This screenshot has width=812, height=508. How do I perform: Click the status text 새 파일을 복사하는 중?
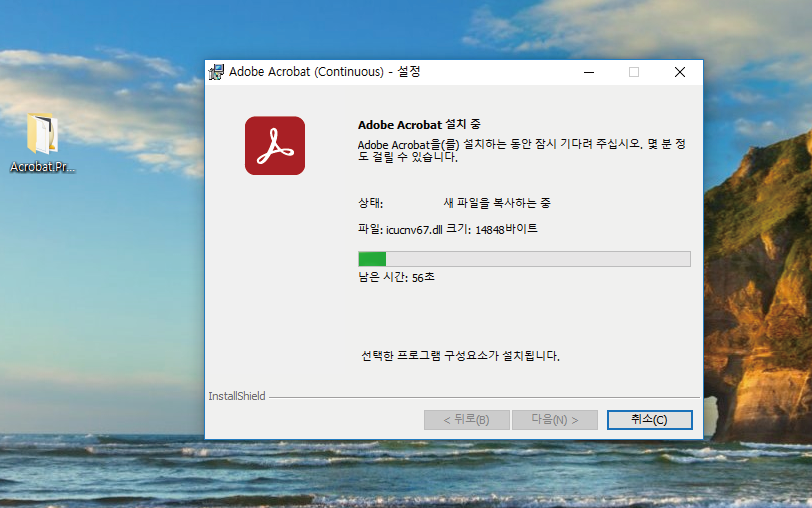[497, 202]
